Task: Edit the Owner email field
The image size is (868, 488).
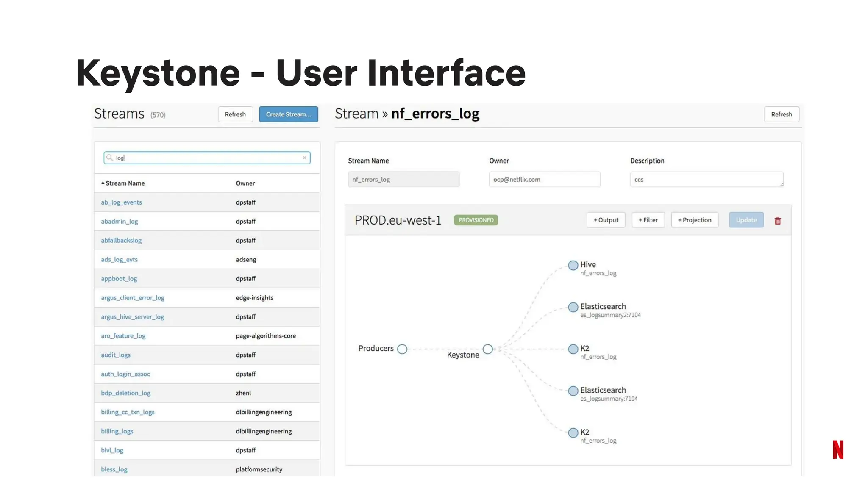Action: [x=545, y=179]
